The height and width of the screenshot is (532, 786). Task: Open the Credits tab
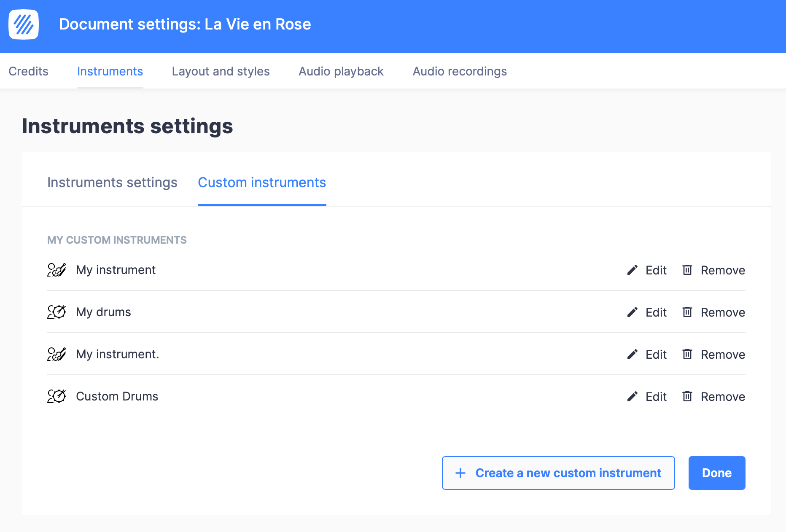[x=28, y=71]
